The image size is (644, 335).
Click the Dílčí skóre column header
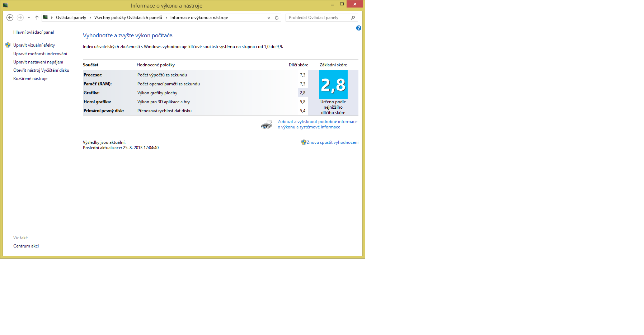click(x=299, y=65)
